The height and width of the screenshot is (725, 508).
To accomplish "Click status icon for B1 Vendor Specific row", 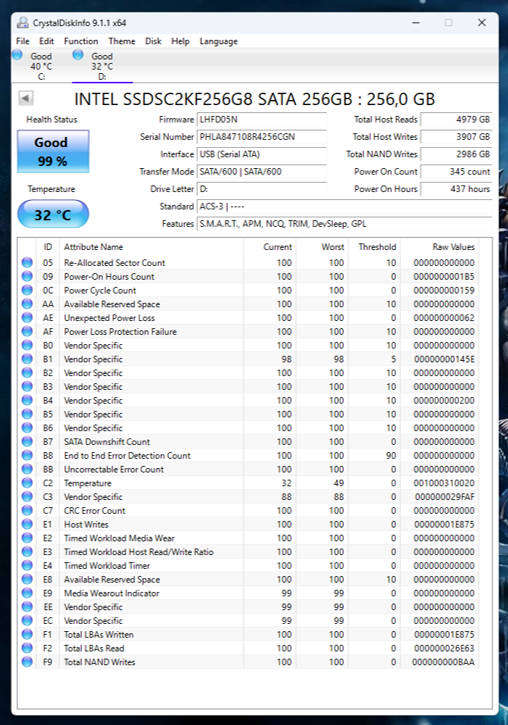I will point(27,359).
